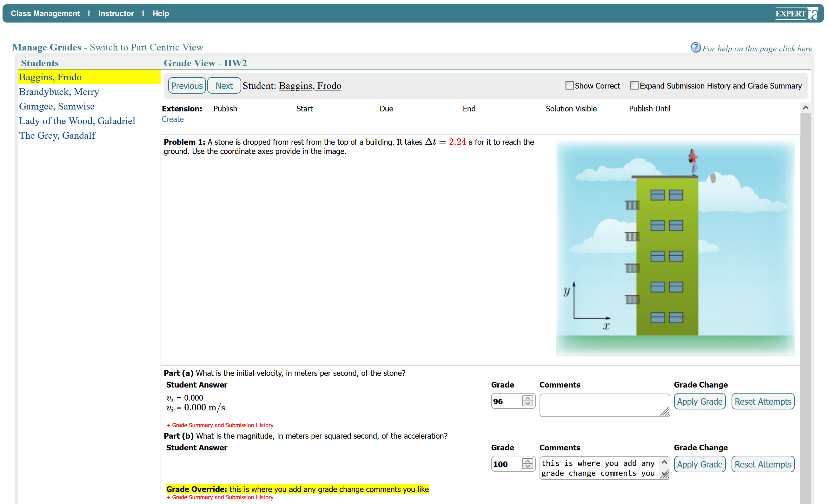Viewport: 829px width, 504px height.
Task: Open the Instructor menu
Action: tap(116, 13)
